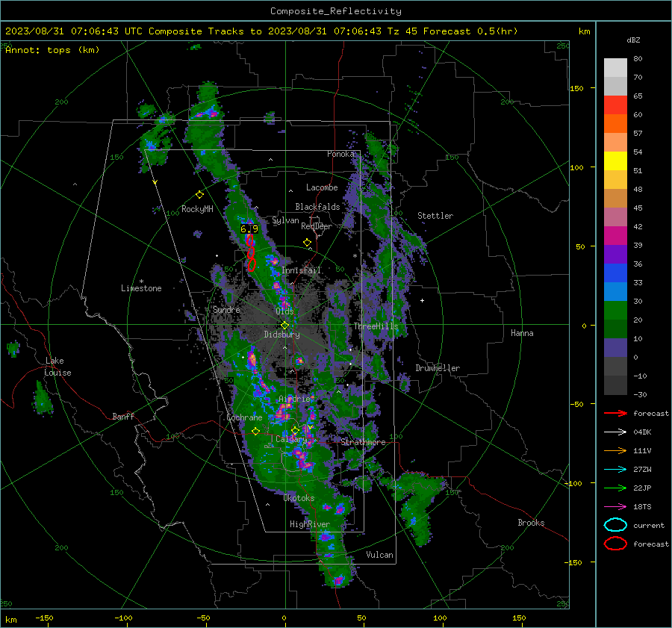Image resolution: width=672 pixels, height=628 pixels.
Task: Click the yellow diamond marker below Cochrane
Action: (255, 432)
